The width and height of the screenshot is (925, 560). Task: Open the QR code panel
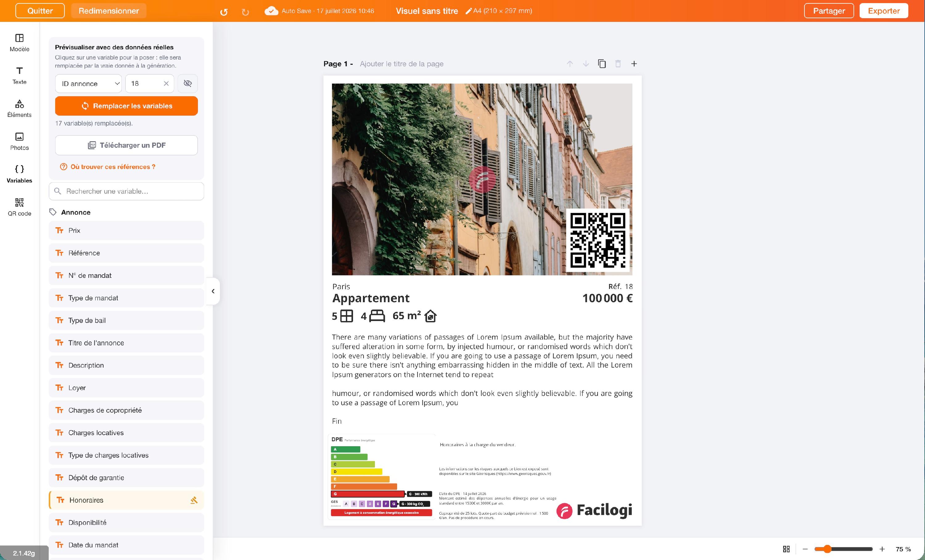[19, 207]
